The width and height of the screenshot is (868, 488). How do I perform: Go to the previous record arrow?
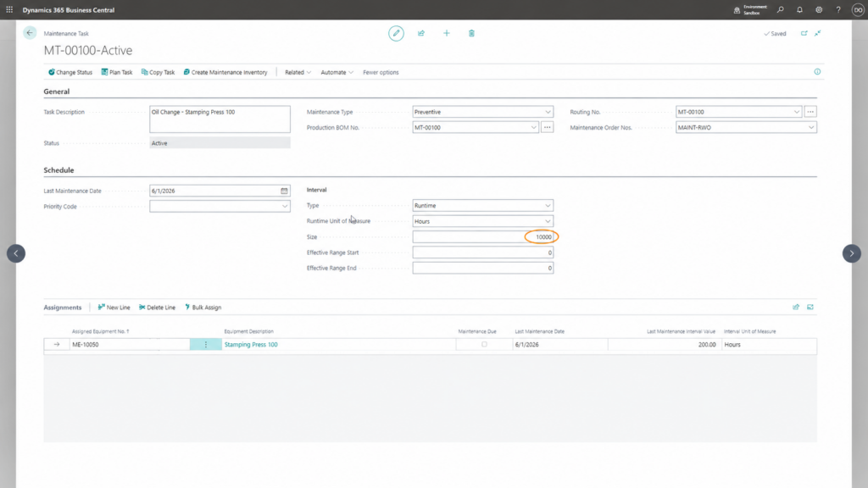coord(16,253)
